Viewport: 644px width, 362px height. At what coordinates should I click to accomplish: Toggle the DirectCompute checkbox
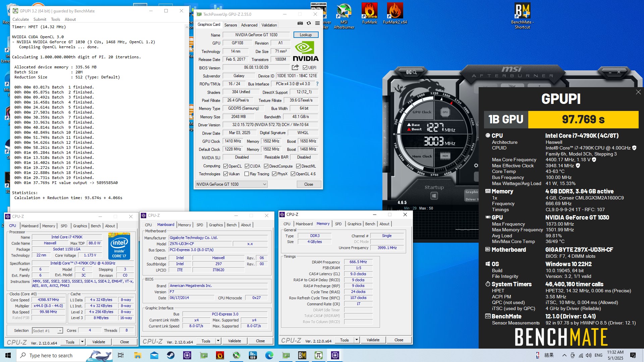pyautogui.click(x=266, y=166)
